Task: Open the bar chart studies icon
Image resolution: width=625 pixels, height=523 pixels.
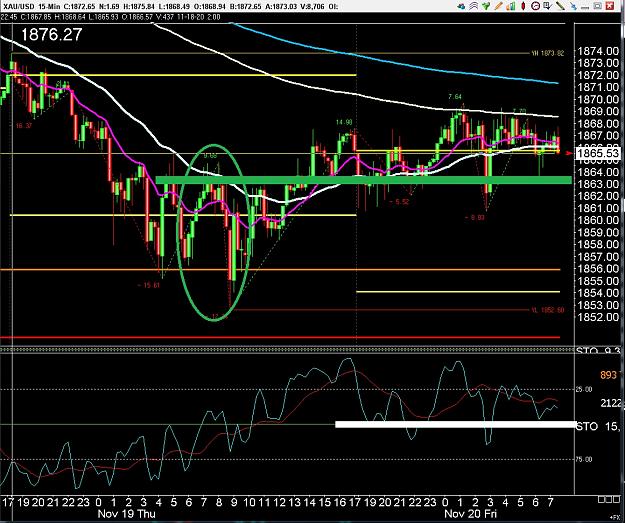Action: click(x=511, y=6)
